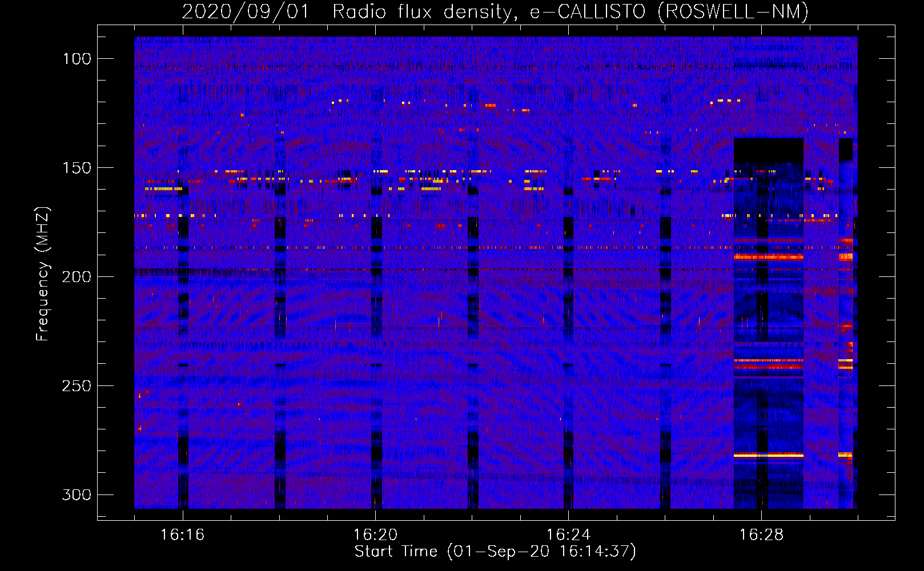
Task: Click the 16:24 time tick label
Action: 568,534
